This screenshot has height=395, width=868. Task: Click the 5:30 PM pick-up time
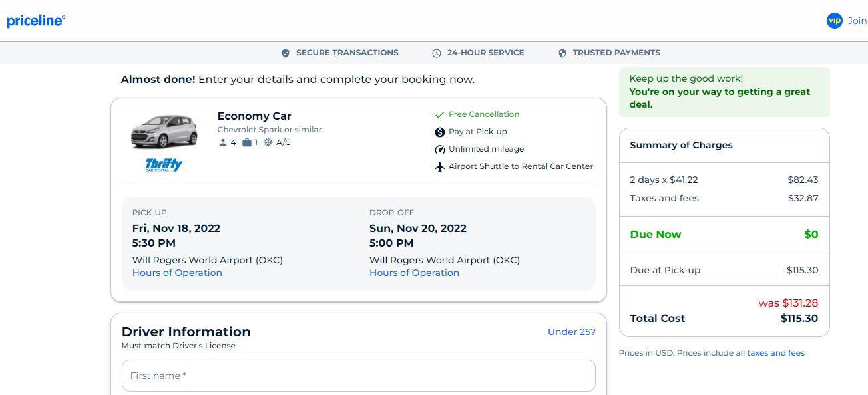154,243
